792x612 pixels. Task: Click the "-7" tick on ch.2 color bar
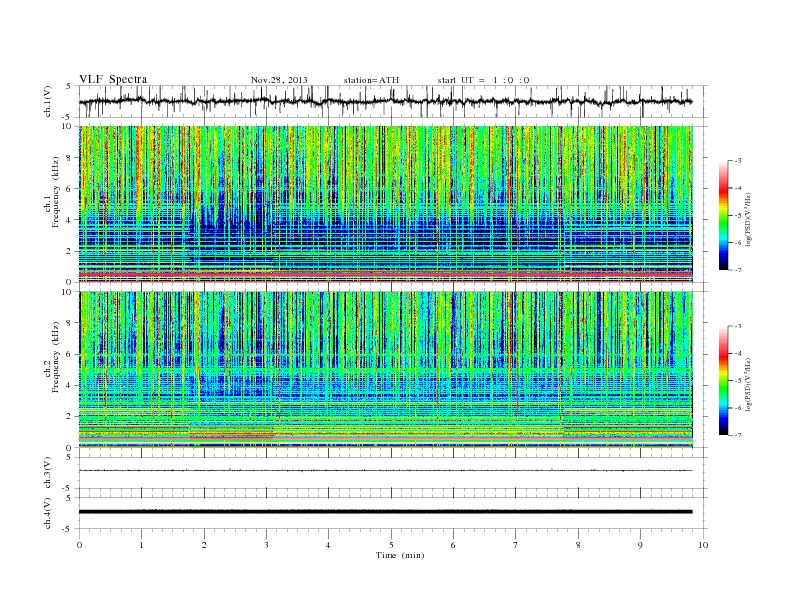point(737,435)
